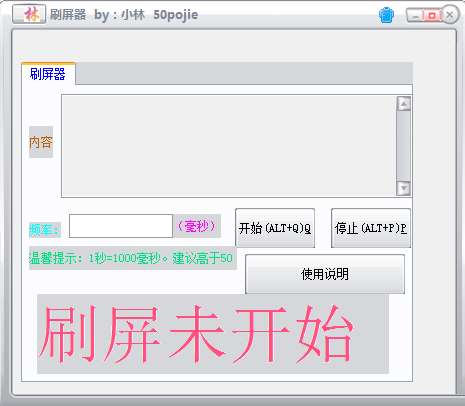Viewport: 465px width, 406px height.
Task: Minimize the 刷屏器 window
Action: click(414, 15)
